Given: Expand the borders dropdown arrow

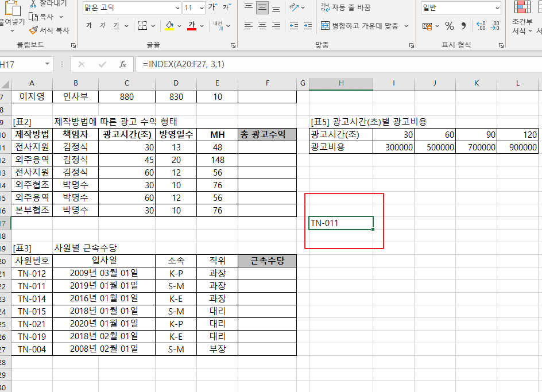Looking at the screenshot, I should 153,26.
